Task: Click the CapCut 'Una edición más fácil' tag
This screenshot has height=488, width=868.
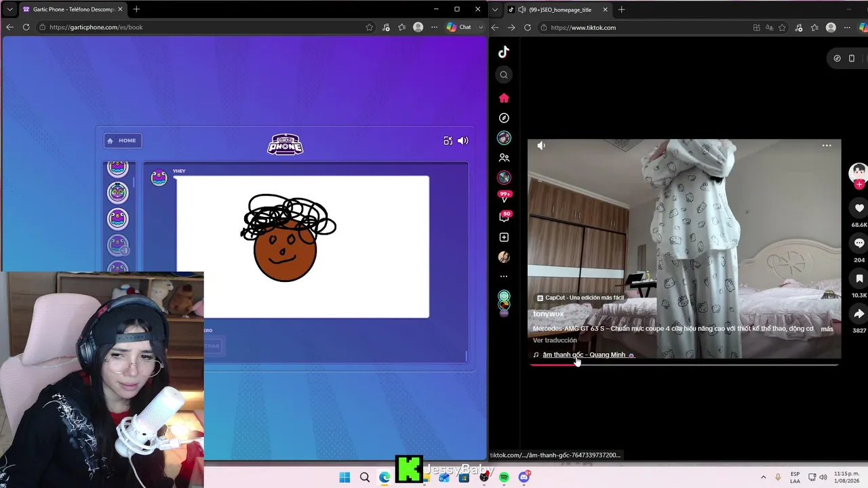Action: click(x=580, y=298)
